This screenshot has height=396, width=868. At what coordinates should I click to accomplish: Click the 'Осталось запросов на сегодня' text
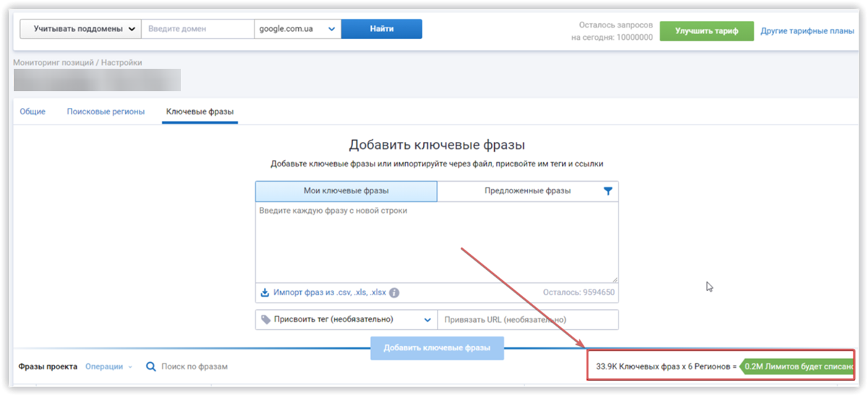(x=612, y=31)
